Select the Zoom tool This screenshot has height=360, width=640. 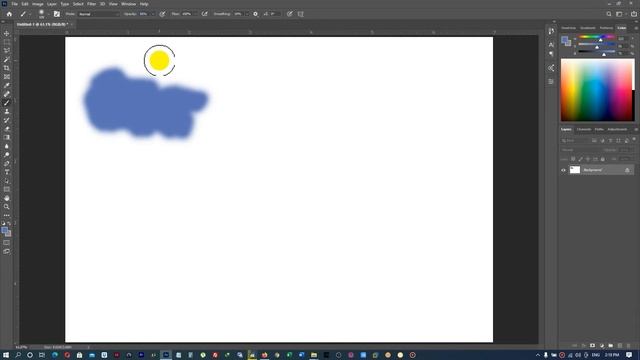coord(7,207)
